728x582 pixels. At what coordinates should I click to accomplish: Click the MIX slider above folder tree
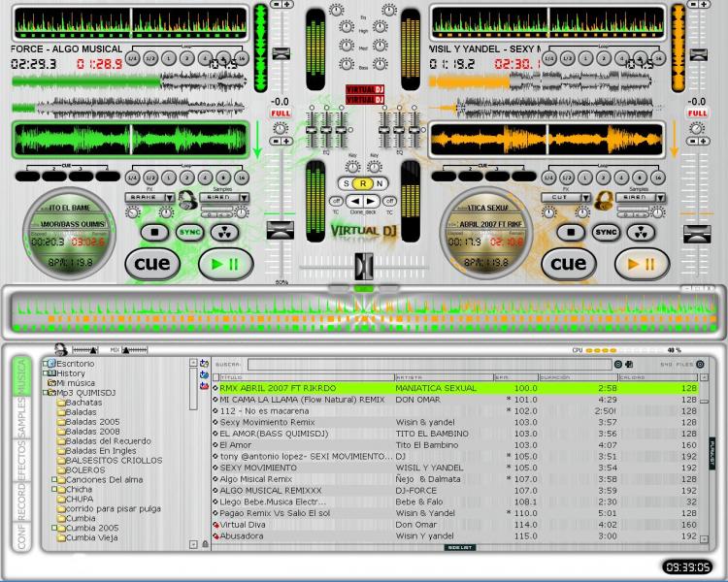[135, 349]
